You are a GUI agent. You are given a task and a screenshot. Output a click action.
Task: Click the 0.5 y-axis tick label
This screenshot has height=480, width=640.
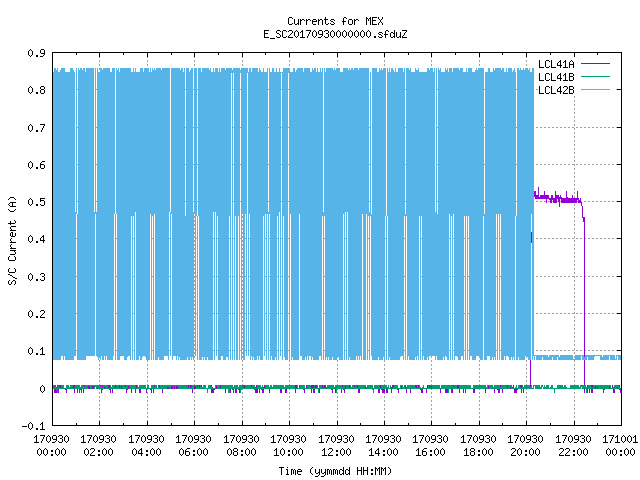pyautogui.click(x=36, y=202)
